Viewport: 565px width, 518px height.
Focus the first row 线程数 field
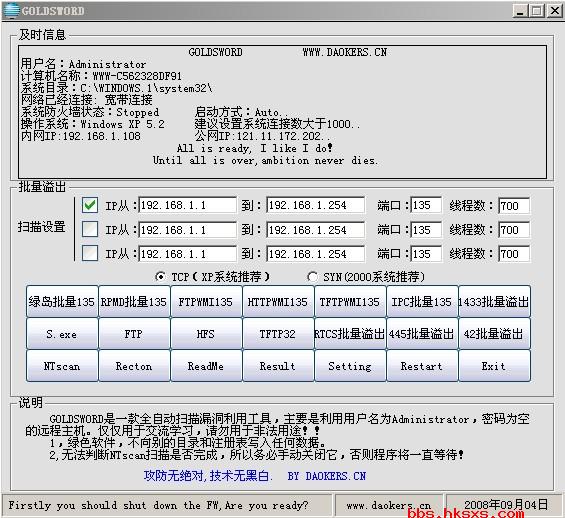click(514, 206)
